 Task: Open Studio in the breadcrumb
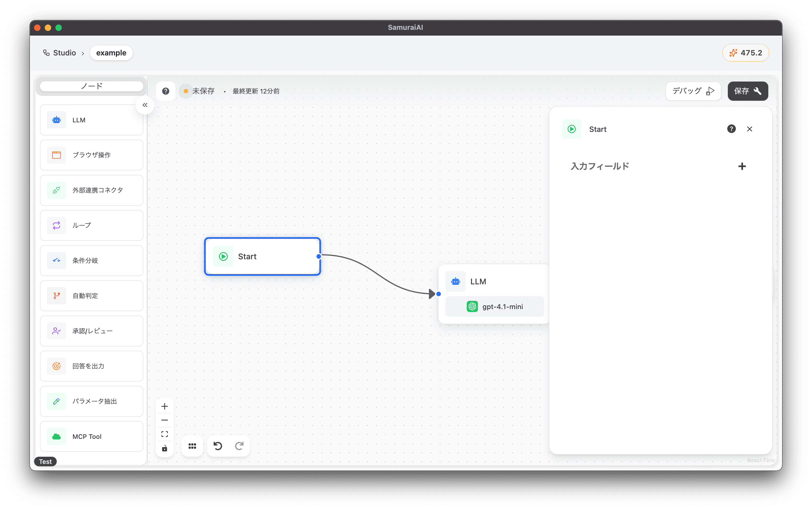click(x=64, y=53)
